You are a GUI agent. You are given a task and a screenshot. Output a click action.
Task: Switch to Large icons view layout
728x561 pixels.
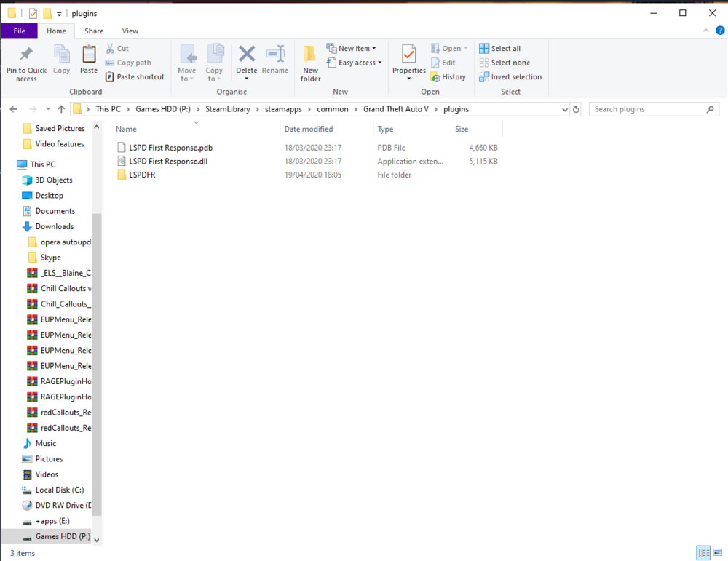[x=718, y=552]
